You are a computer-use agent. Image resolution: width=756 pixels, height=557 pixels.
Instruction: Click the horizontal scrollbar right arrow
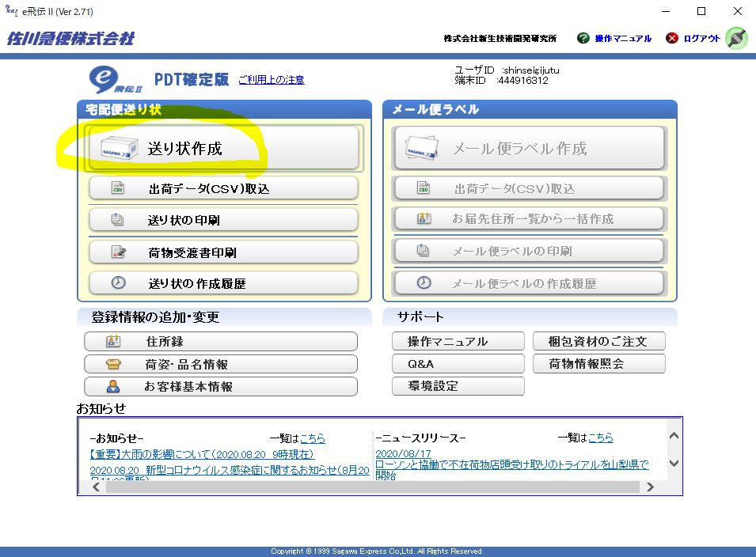(650, 487)
